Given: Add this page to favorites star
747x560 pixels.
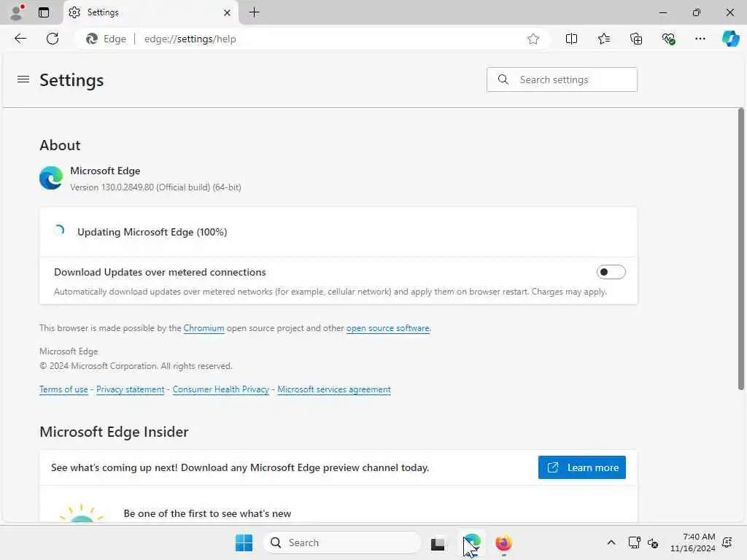Looking at the screenshot, I should [x=533, y=39].
